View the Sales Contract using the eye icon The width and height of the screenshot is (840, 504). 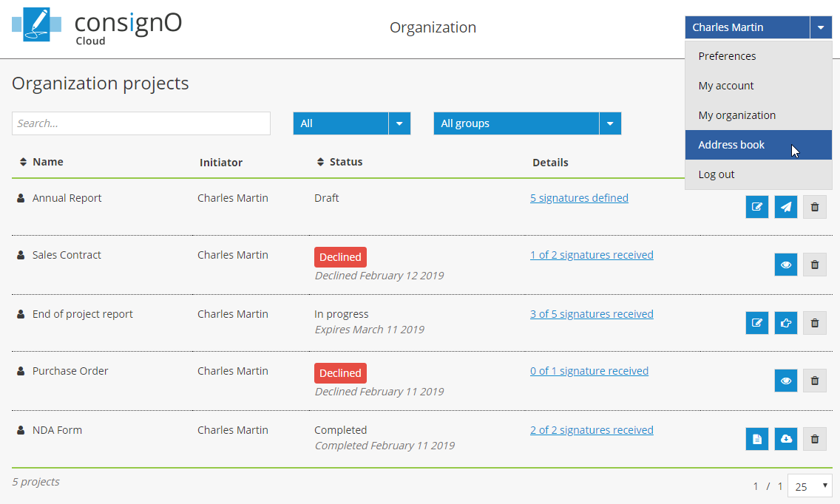[786, 264]
